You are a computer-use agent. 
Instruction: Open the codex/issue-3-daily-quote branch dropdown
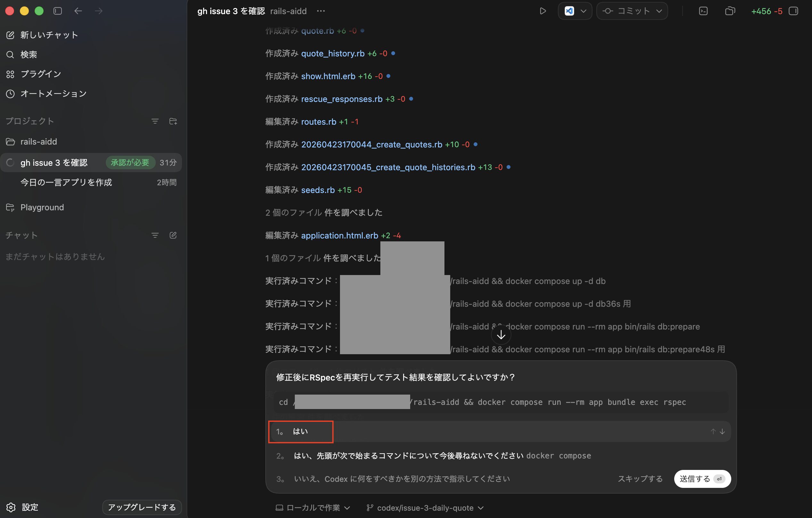(x=425, y=507)
